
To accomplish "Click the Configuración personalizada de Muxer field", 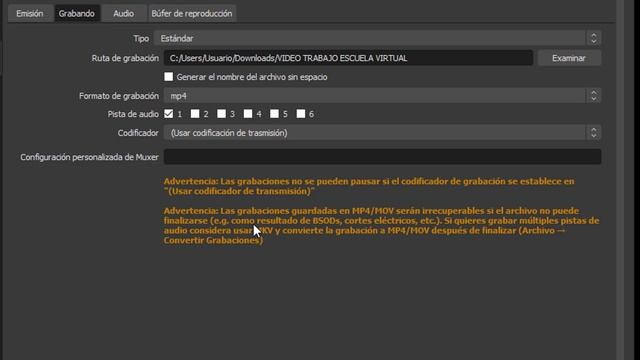I will [382, 157].
